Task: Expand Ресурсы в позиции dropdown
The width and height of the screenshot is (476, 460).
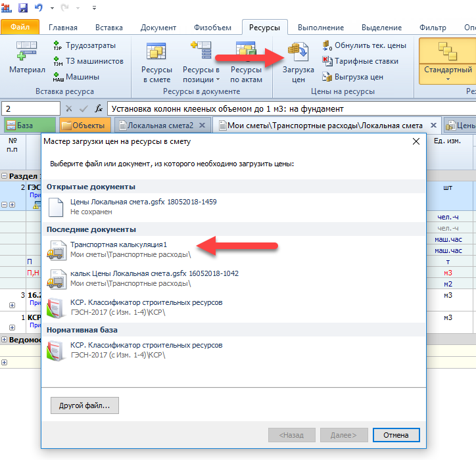Action: click(201, 80)
